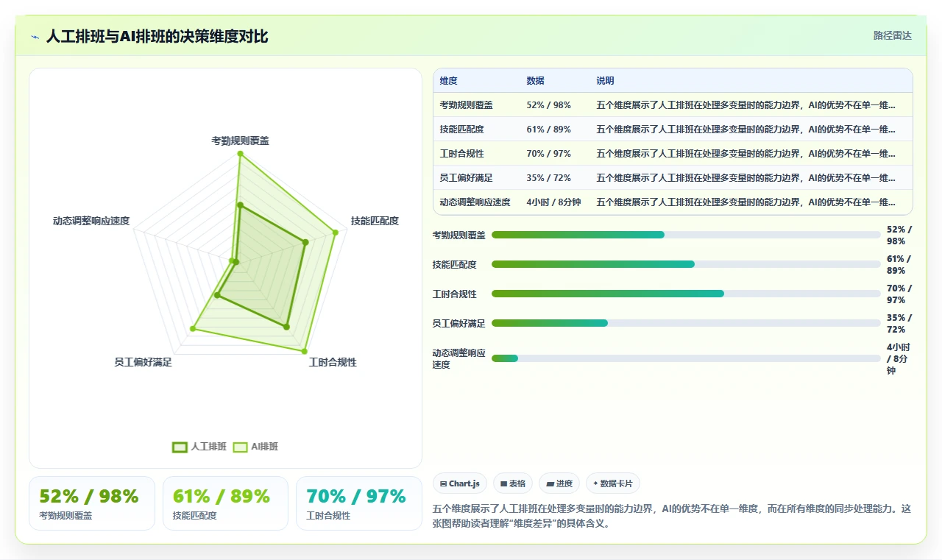Click the 工时合规性 radar axis label
This screenshot has height=560, width=942.
(333, 363)
